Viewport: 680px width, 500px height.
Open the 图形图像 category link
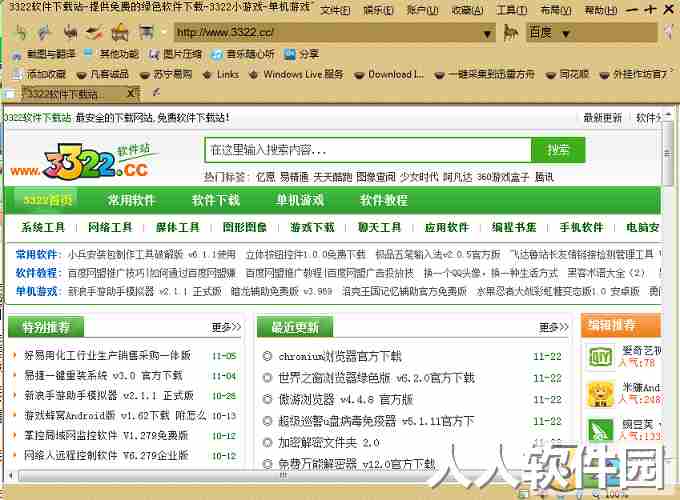[245, 227]
